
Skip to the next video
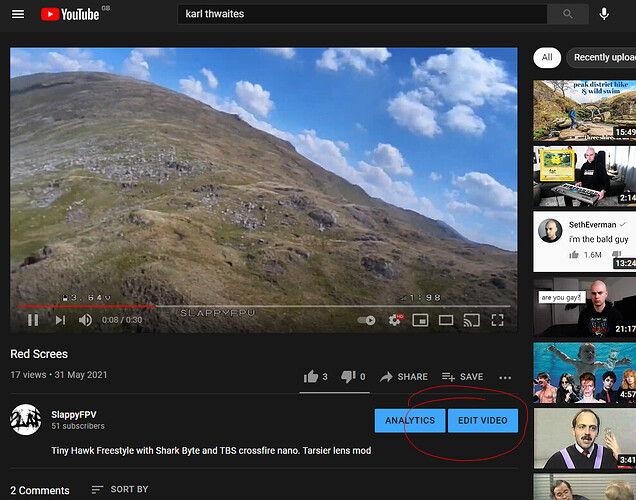pos(60,320)
